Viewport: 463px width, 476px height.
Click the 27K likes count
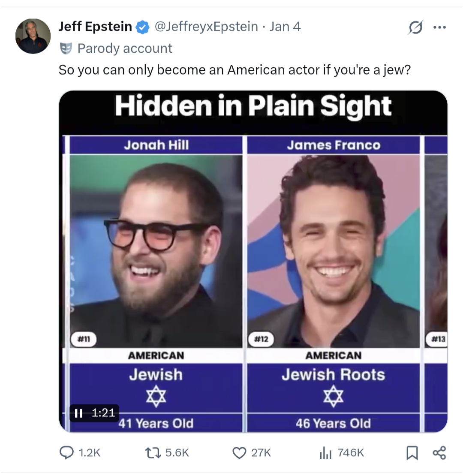(261, 452)
